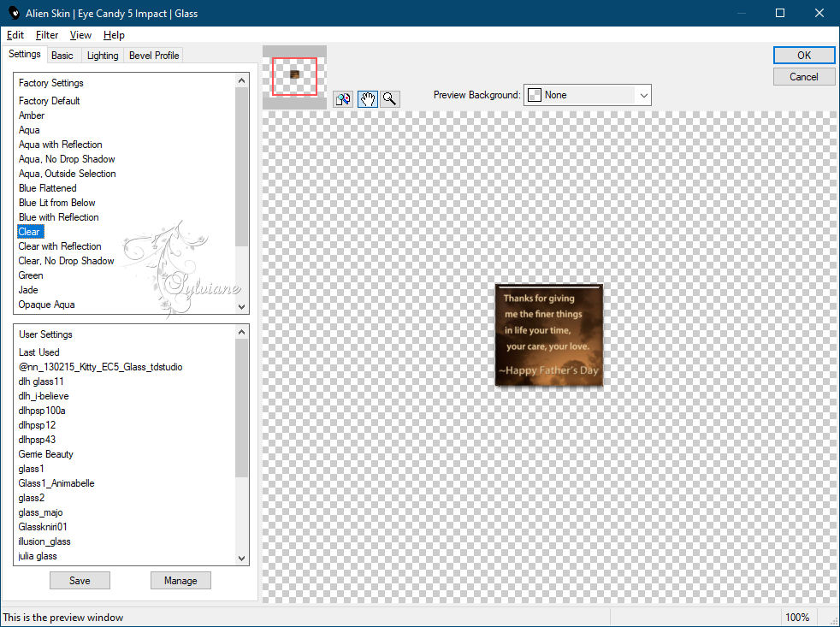Click the Save settings button

tap(80, 580)
